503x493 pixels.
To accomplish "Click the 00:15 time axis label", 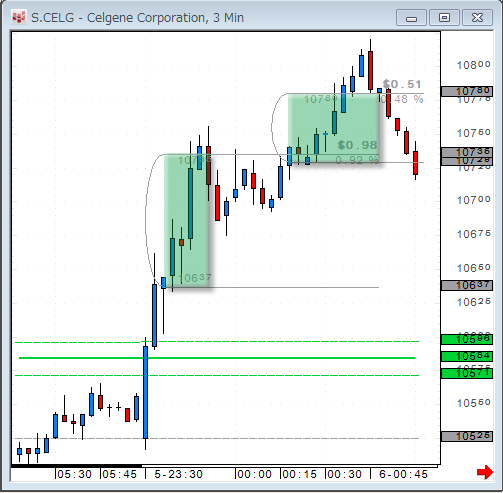I will click(x=299, y=474).
